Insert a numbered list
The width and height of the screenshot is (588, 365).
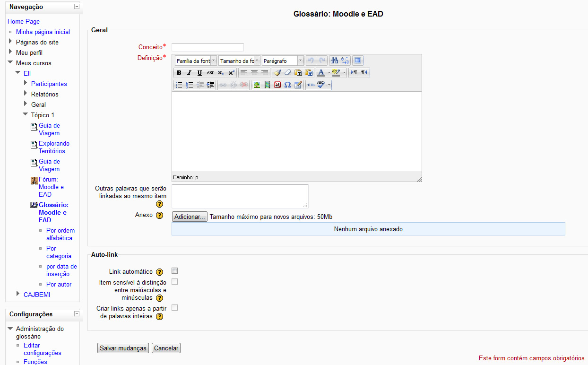pyautogui.click(x=190, y=85)
